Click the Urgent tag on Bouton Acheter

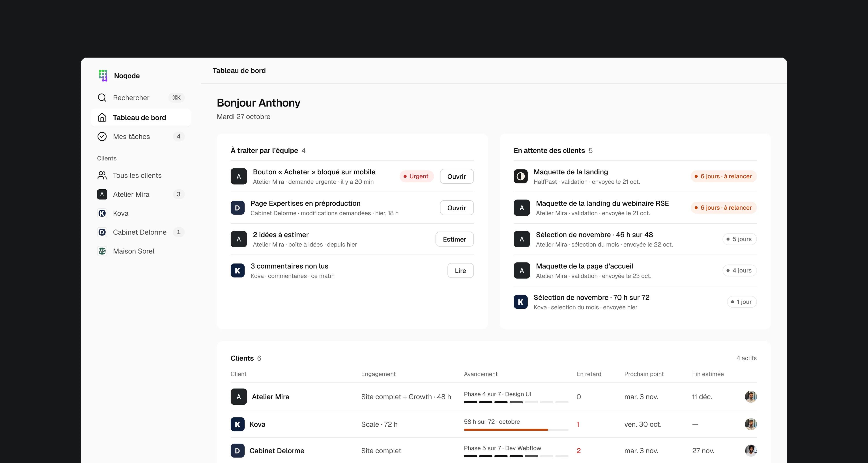point(417,176)
